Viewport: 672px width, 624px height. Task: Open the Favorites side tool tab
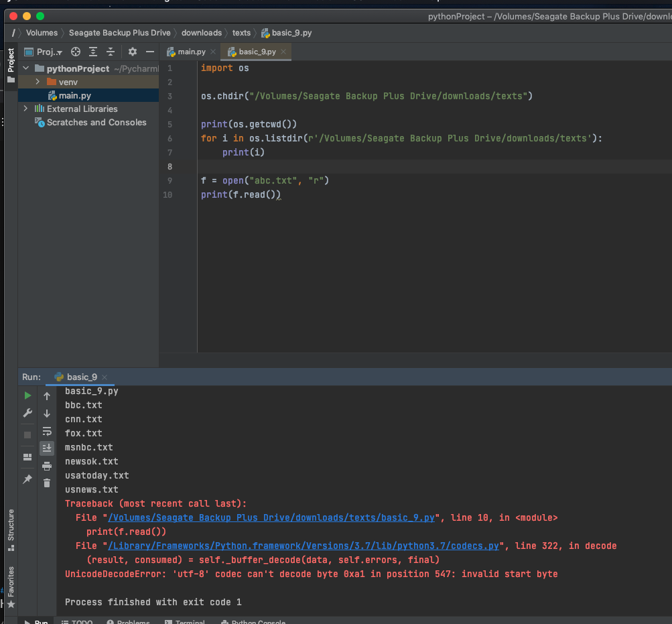11,586
